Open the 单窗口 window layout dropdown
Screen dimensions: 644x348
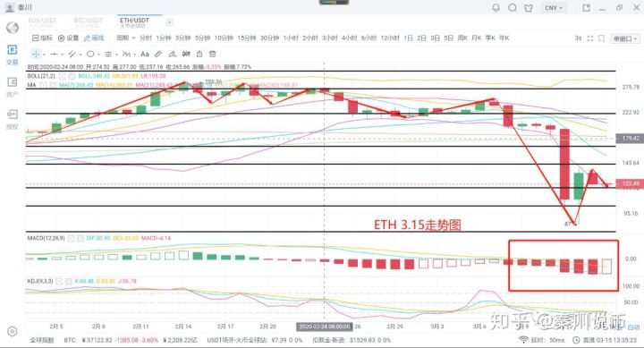(624, 38)
